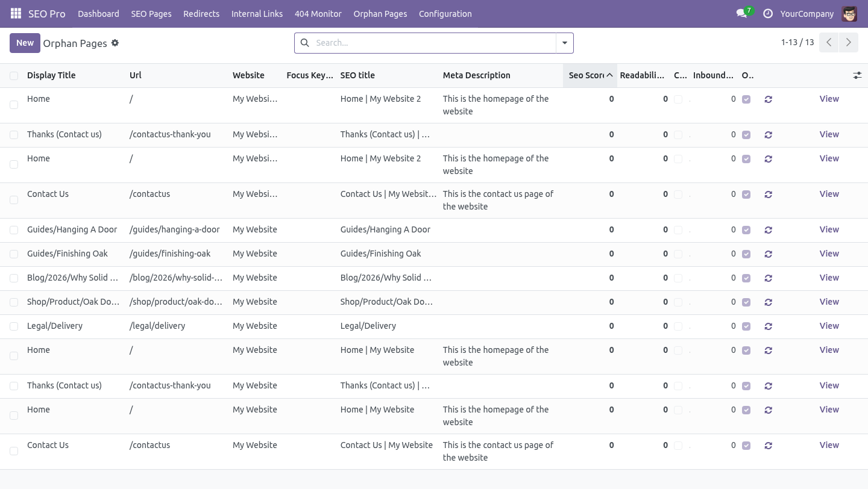868x489 pixels.
Task: Click refresh icon in the Legal/Delivery row
Action: pyautogui.click(x=768, y=326)
